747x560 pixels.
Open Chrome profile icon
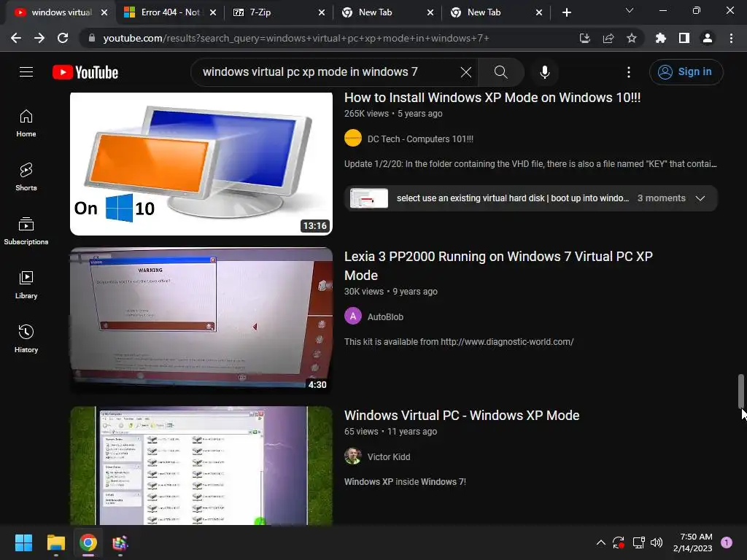click(708, 38)
